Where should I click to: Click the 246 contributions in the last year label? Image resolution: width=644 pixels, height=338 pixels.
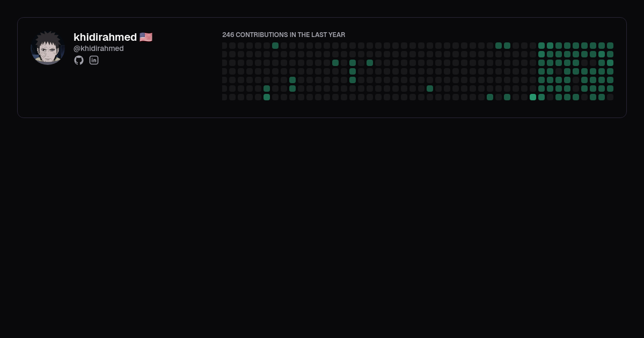(x=284, y=35)
